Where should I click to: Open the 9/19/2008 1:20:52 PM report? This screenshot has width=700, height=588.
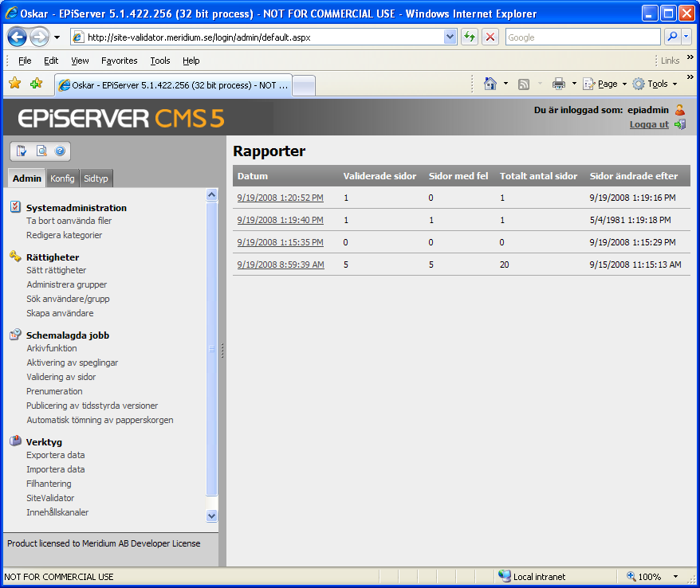click(x=281, y=198)
